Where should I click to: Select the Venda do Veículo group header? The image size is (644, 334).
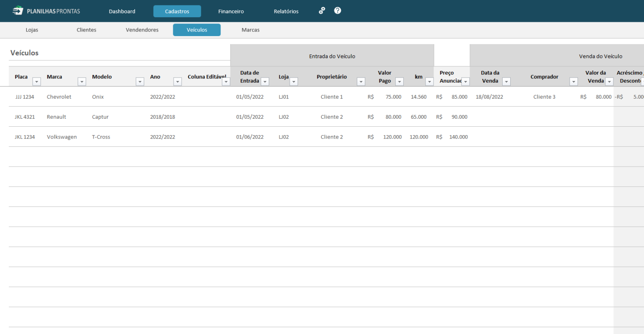(x=557, y=56)
